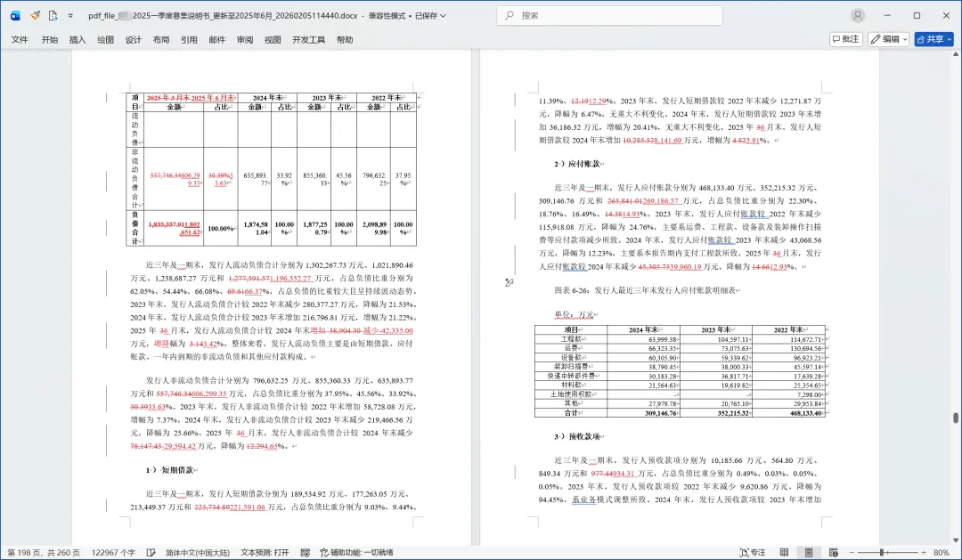The width and height of the screenshot is (962, 560).
Task: Switch to the 帮助 ribbon tab
Action: click(x=345, y=40)
